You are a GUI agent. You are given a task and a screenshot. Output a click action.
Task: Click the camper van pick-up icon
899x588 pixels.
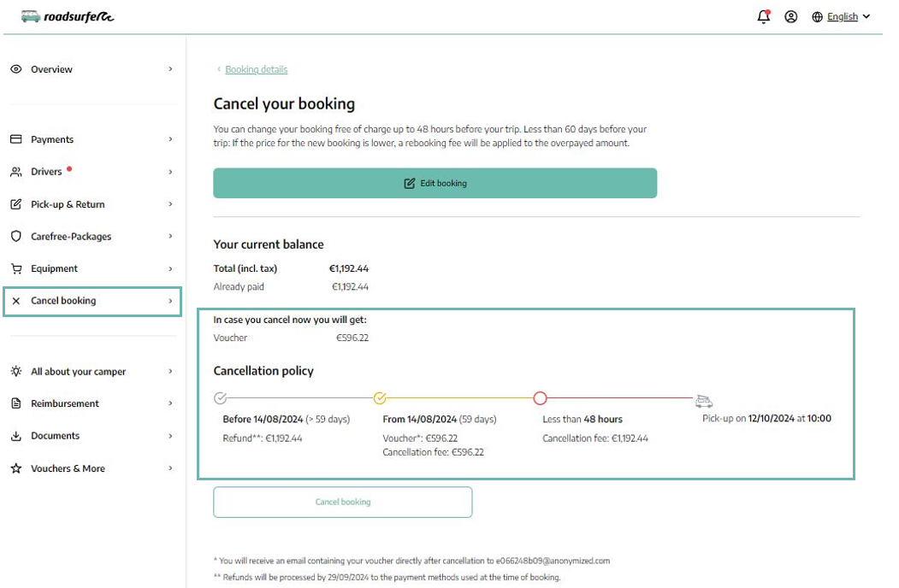click(703, 401)
